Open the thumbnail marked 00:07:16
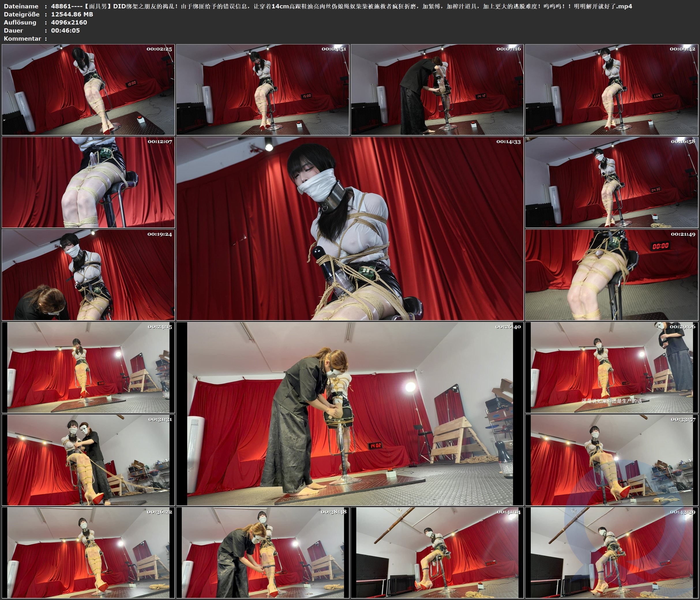The width and height of the screenshot is (700, 600). click(x=437, y=90)
